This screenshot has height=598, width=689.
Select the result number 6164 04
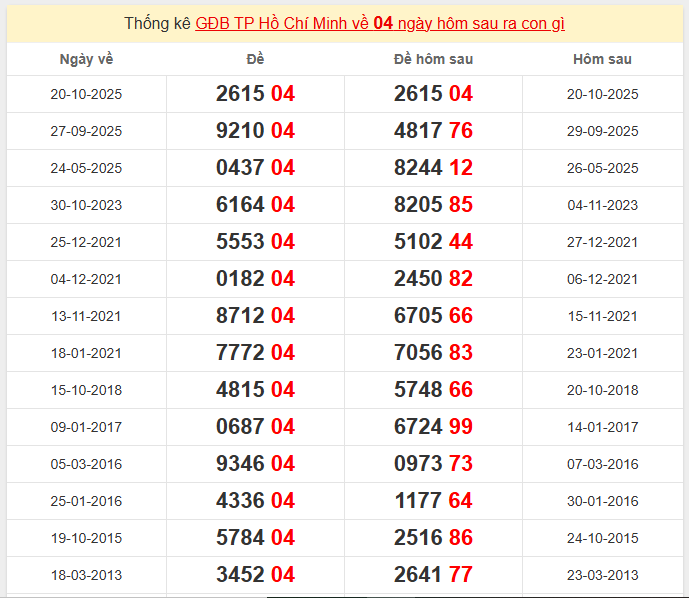click(x=255, y=205)
